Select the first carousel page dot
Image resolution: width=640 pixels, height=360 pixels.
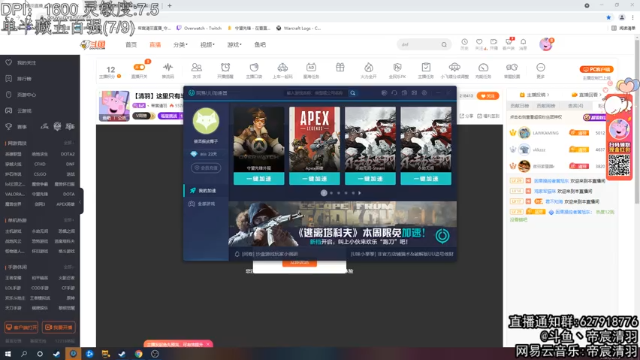point(324,193)
